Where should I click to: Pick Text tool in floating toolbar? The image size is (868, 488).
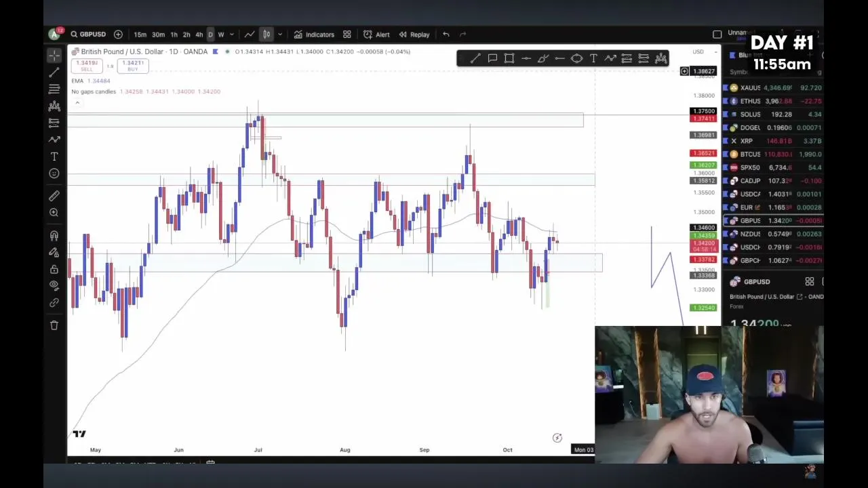tap(593, 59)
